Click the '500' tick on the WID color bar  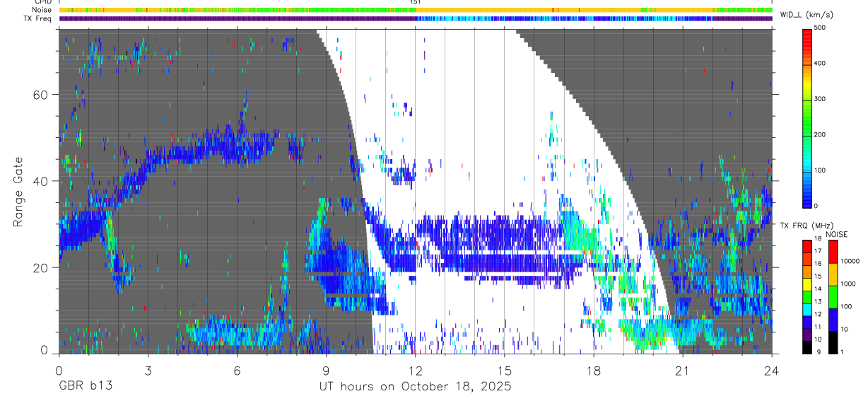[x=820, y=28]
